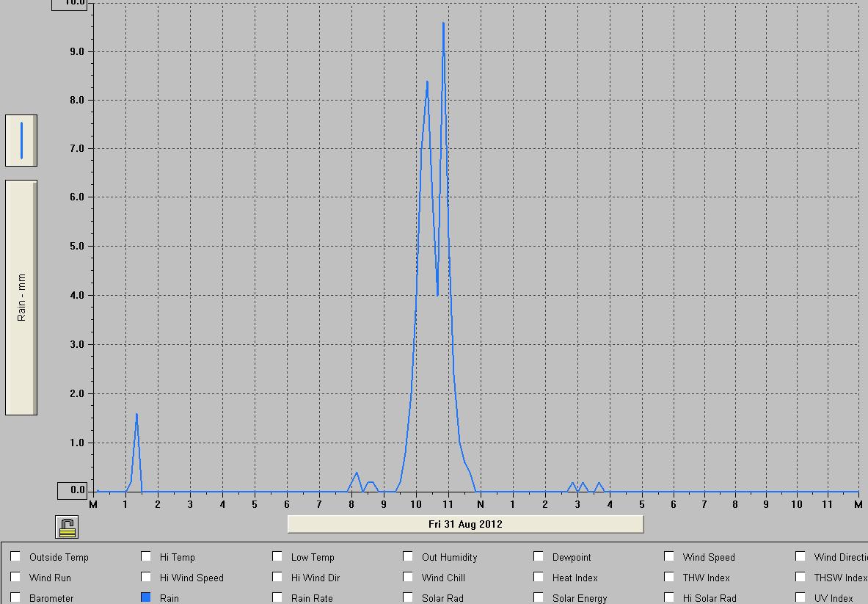Click the Fri 31 Aug 2012 date button
The width and height of the screenshot is (868, 604).
click(x=466, y=524)
